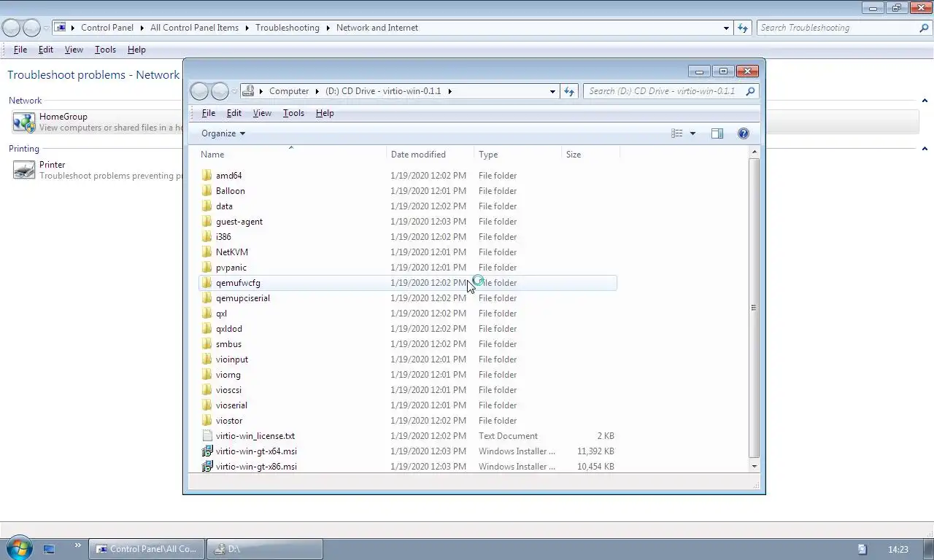The height and width of the screenshot is (560, 934).
Task: Select the data folder icon
Action: click(207, 206)
